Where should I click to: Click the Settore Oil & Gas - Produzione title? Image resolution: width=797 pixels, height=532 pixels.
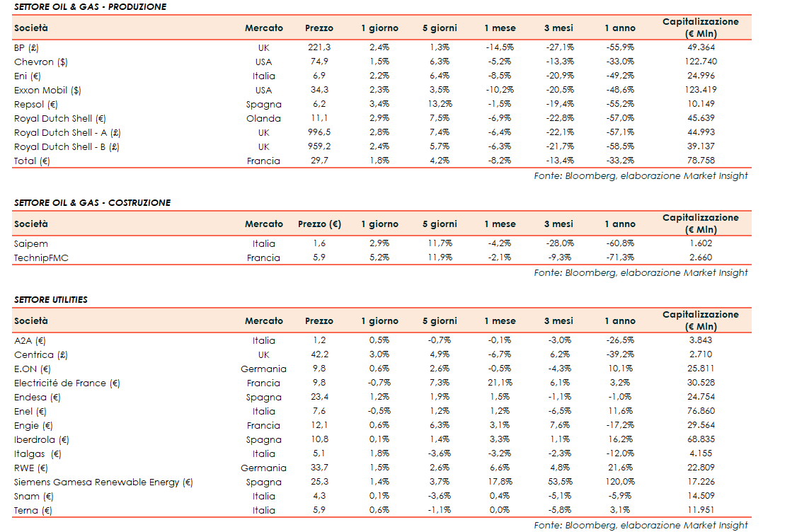click(x=90, y=7)
